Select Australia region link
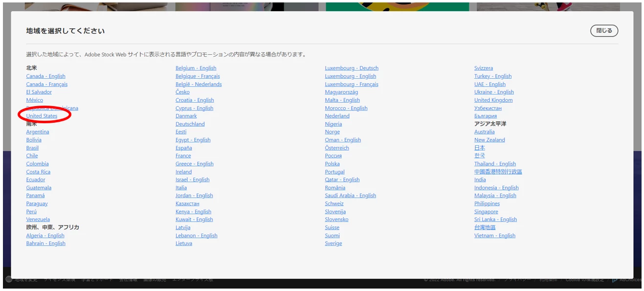644x291 pixels. click(484, 132)
